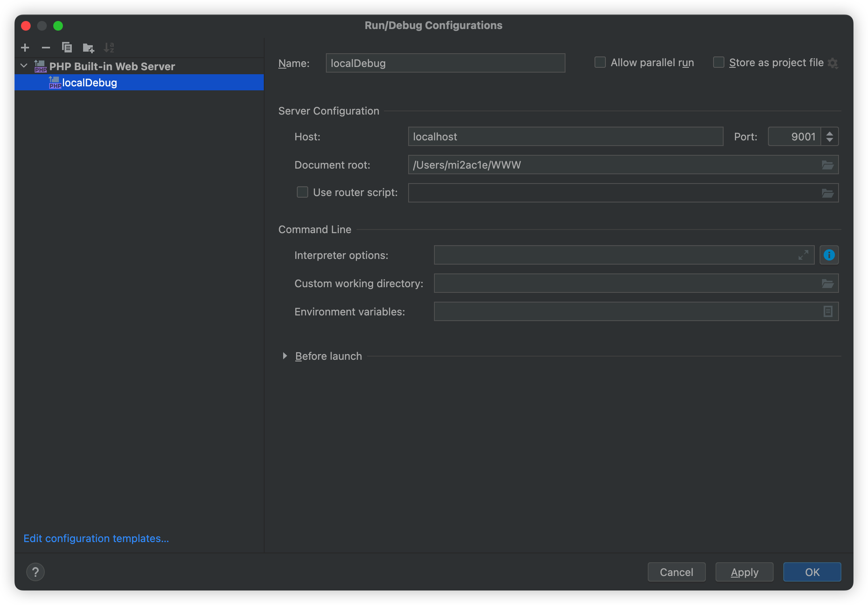868x605 pixels.
Task: Confirm with the OK button
Action: [x=812, y=572]
